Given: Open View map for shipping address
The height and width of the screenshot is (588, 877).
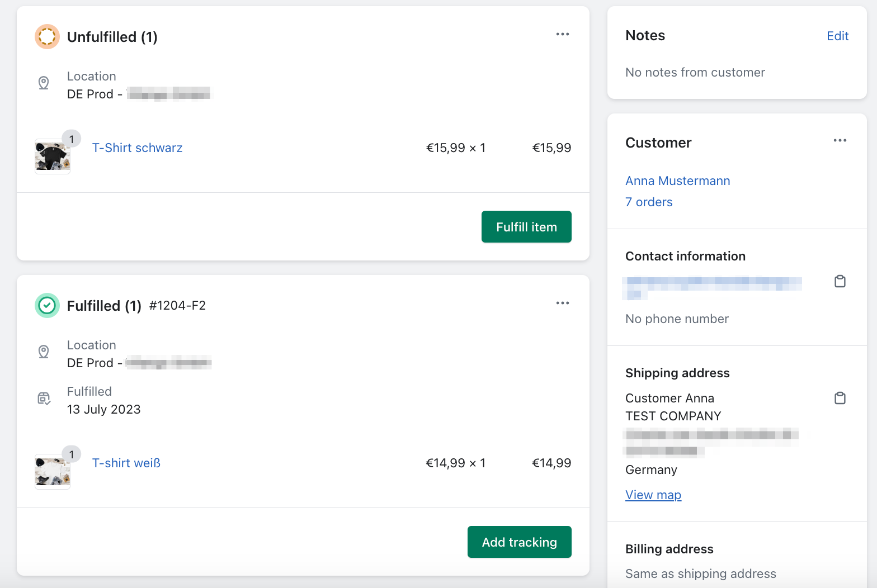Looking at the screenshot, I should tap(653, 495).
